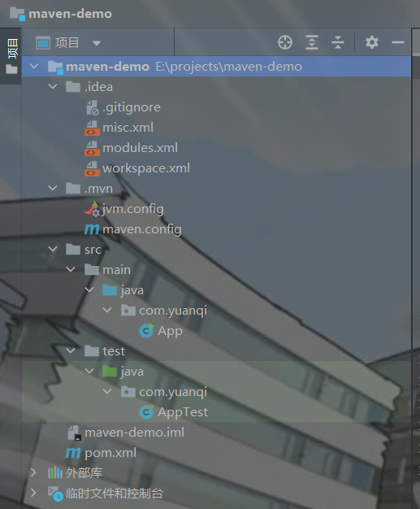Click the 外部库 library icon

point(54,472)
